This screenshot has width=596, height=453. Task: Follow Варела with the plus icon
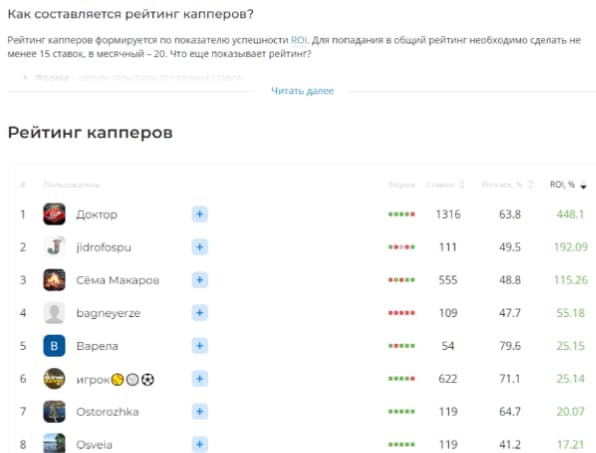coord(200,346)
